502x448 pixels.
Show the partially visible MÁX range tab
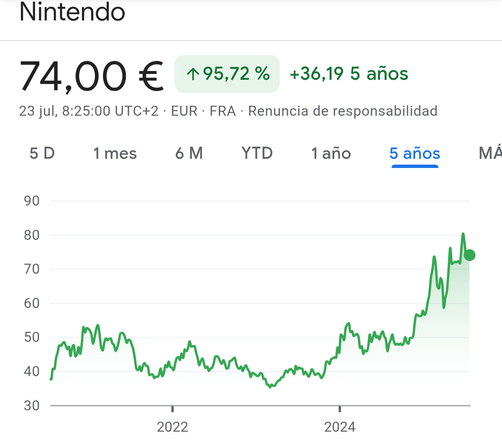(x=490, y=153)
